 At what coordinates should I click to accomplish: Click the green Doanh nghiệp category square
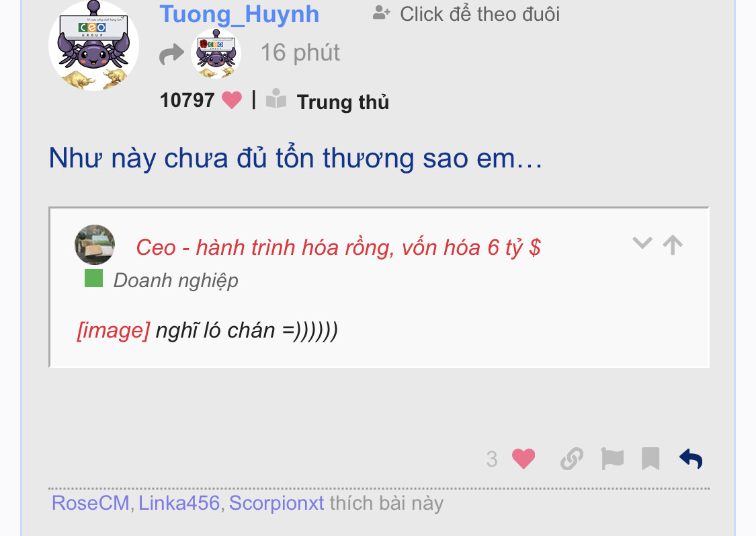[x=93, y=278]
